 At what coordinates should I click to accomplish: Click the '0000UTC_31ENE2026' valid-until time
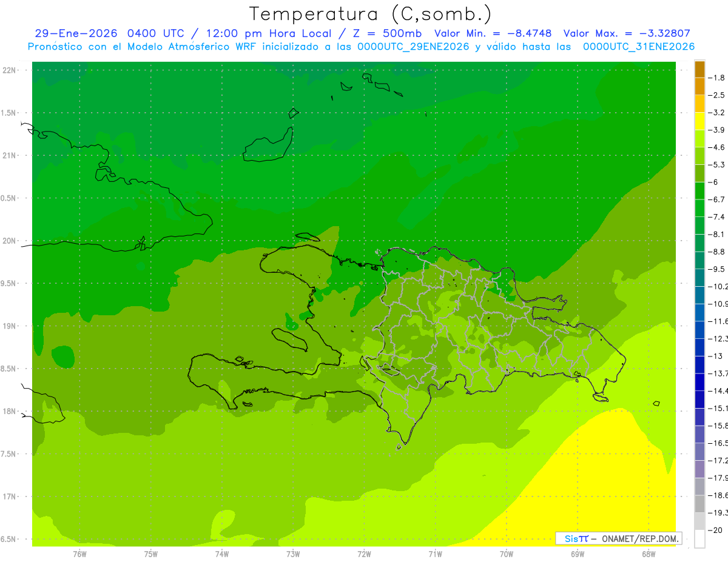[639, 47]
